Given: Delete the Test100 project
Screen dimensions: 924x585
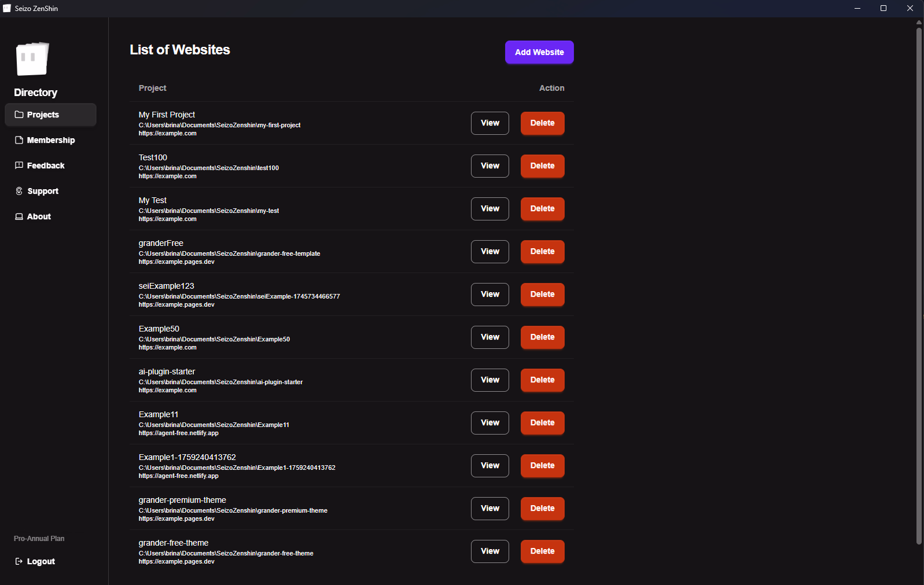Looking at the screenshot, I should (x=543, y=166).
